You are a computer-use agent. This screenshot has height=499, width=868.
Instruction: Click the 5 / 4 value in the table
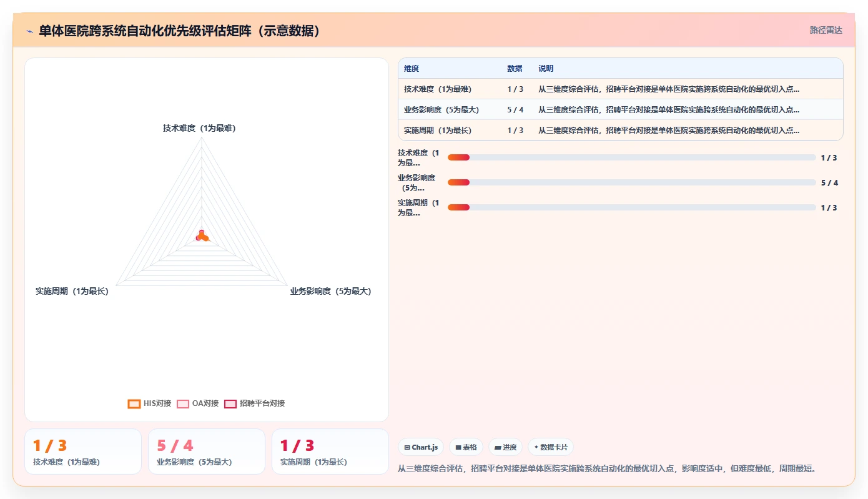point(515,110)
